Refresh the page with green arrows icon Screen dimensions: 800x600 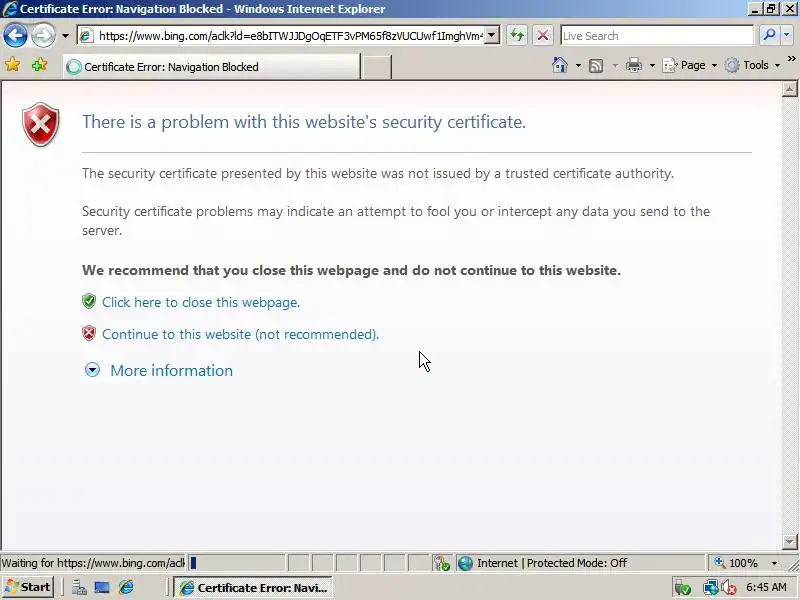tap(517, 36)
